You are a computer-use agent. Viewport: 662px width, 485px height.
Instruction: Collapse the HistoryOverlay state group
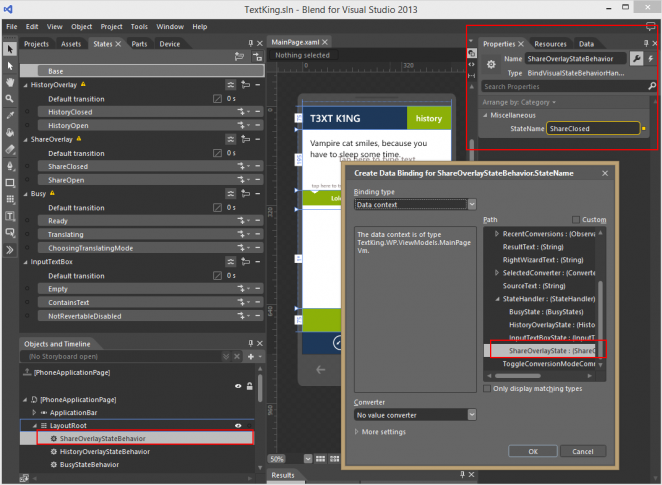click(25, 85)
